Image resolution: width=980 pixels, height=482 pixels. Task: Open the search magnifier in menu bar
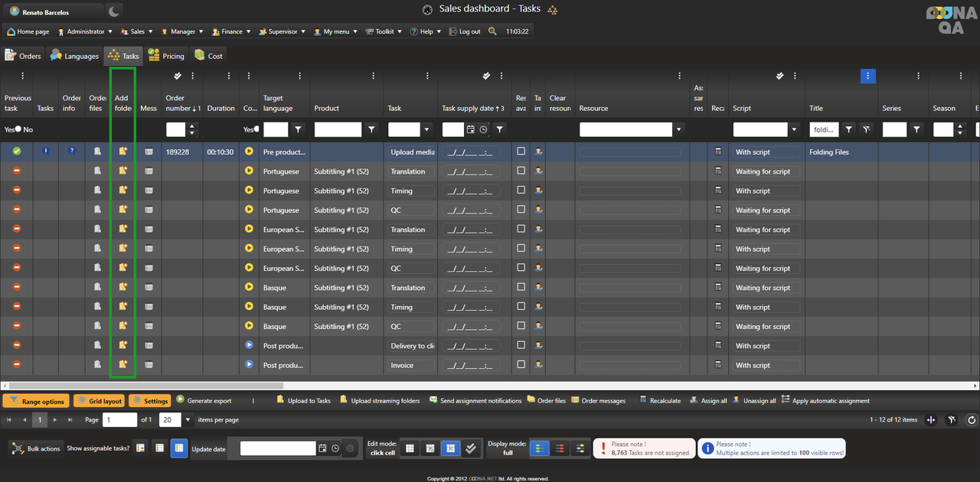pyautogui.click(x=492, y=31)
